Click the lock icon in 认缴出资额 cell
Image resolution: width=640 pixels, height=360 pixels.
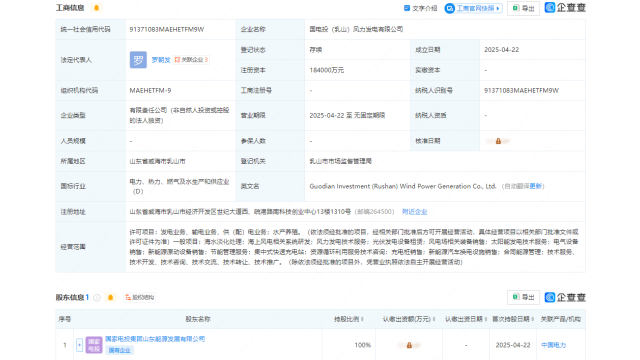point(409,345)
